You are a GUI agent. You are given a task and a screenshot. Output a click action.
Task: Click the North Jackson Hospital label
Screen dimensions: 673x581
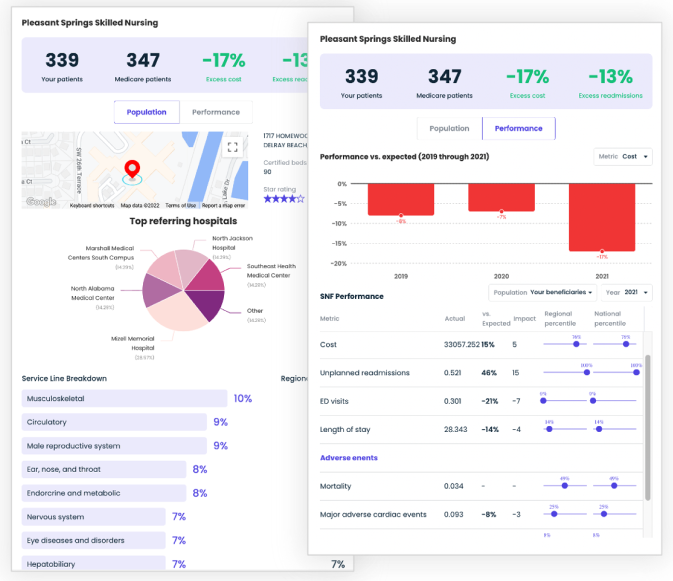pyautogui.click(x=232, y=243)
